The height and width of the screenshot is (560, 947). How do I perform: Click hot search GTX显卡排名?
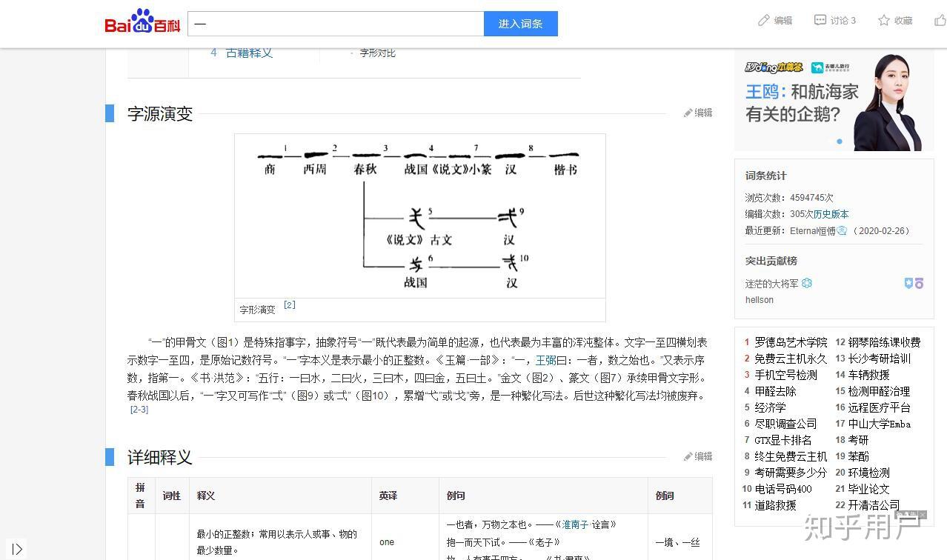pyautogui.click(x=783, y=440)
